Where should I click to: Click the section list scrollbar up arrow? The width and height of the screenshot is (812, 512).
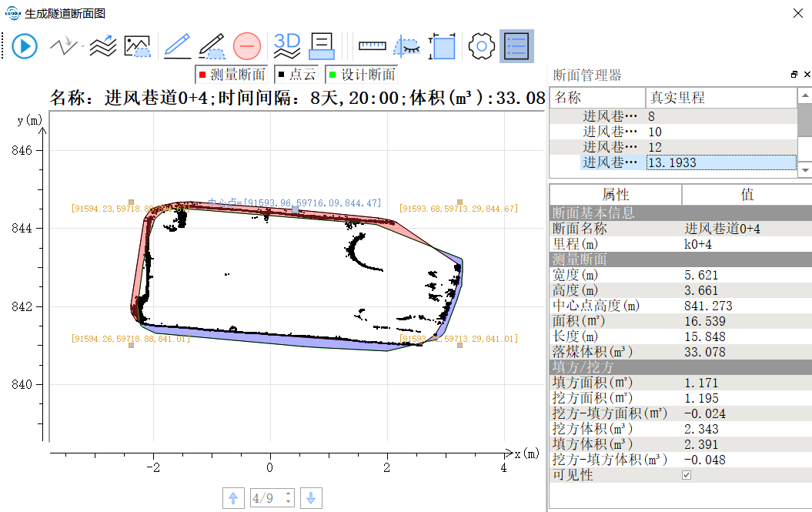click(x=805, y=95)
